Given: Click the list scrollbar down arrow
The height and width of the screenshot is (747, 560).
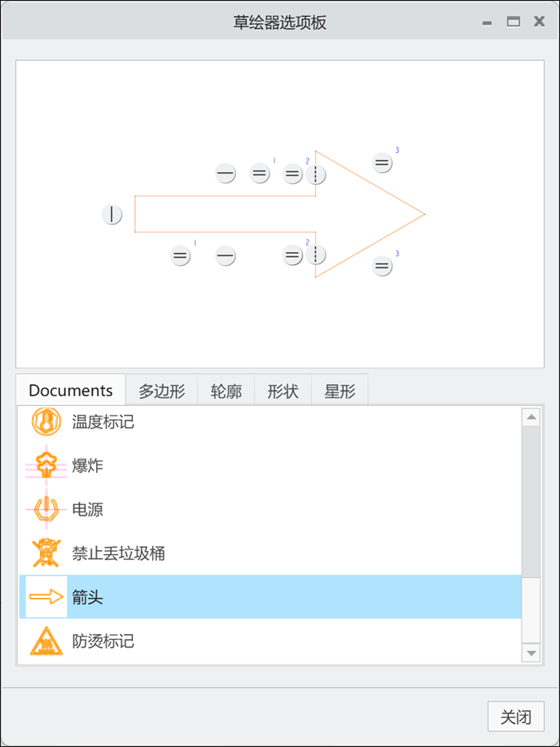Looking at the screenshot, I should (x=531, y=653).
